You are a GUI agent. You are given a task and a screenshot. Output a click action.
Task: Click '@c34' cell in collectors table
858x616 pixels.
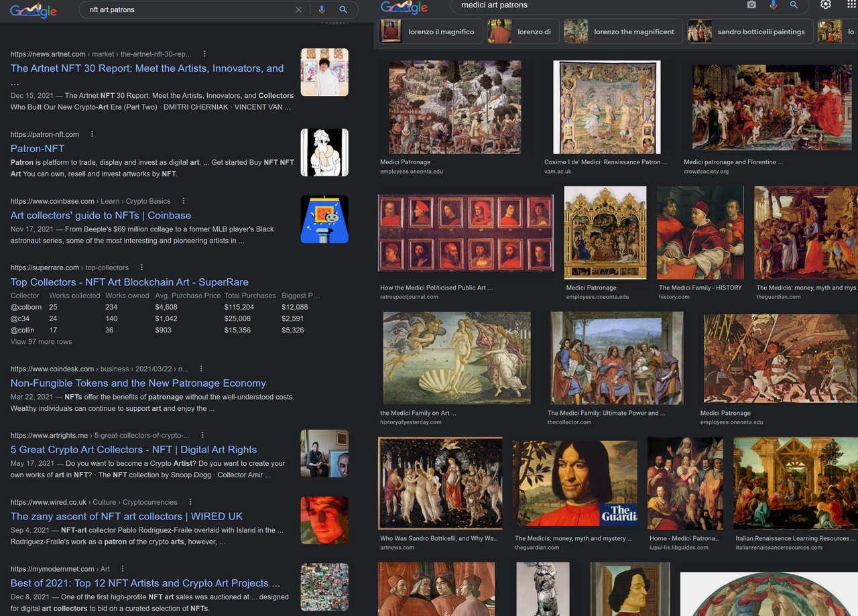[x=20, y=318]
